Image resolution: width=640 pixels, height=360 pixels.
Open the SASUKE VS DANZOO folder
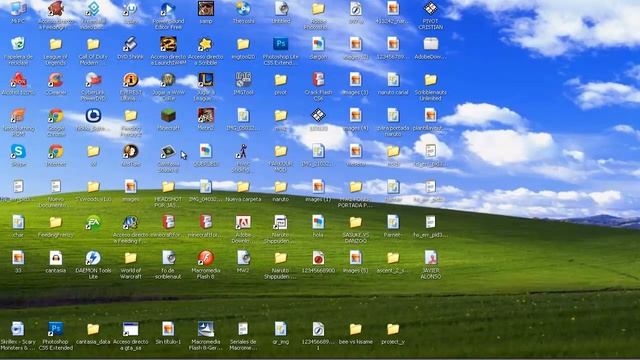pos(356,222)
